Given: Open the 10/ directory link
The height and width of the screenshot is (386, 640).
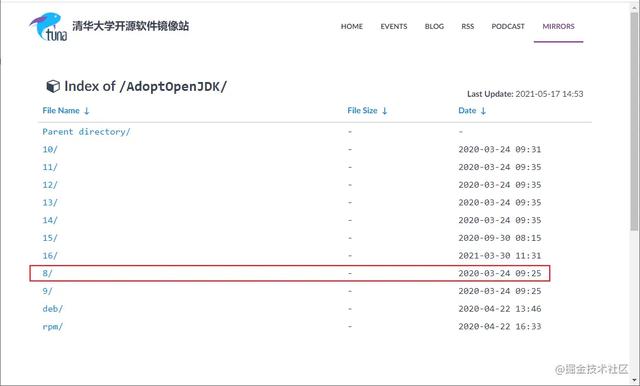Looking at the screenshot, I should pyautogui.click(x=50, y=149).
